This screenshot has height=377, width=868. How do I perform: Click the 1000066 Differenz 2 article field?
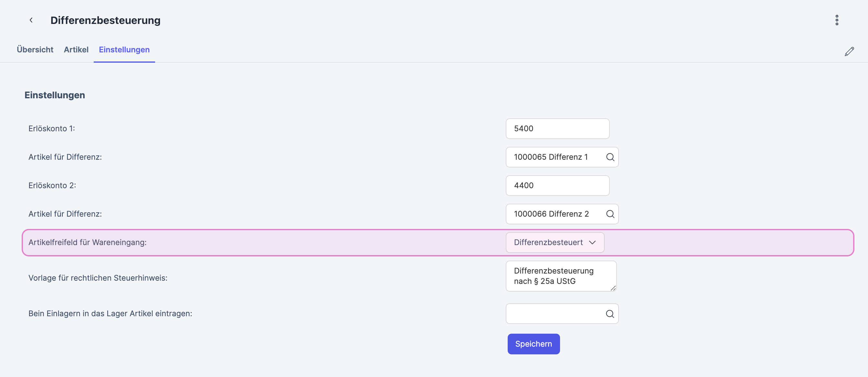pyautogui.click(x=553, y=214)
